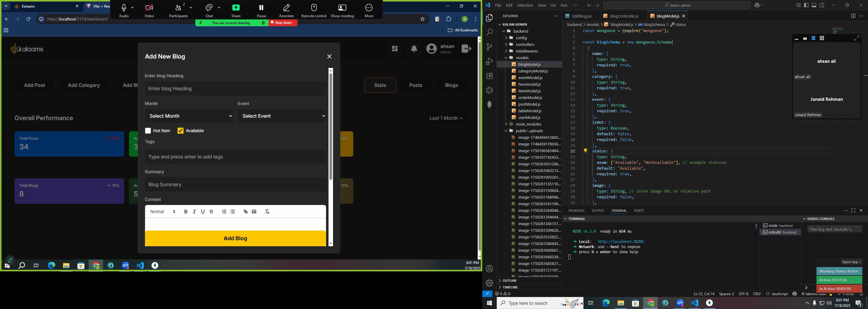
Task: Open the Posts view in Kalaams
Action: click(416, 85)
